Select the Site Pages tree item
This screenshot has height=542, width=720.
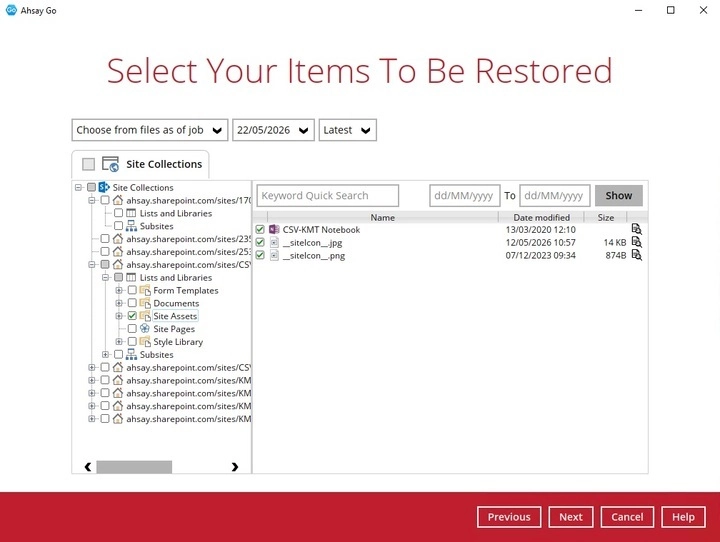coord(174,329)
